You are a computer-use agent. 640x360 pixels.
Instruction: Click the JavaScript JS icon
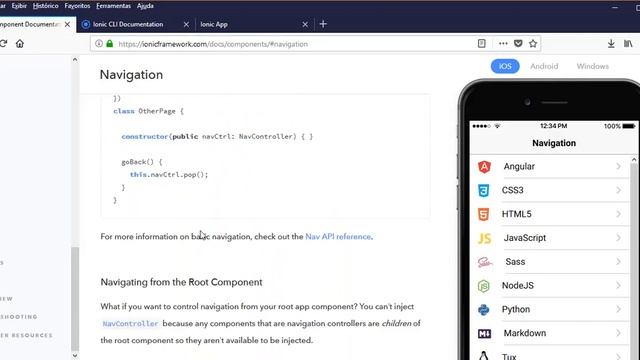(x=484, y=238)
